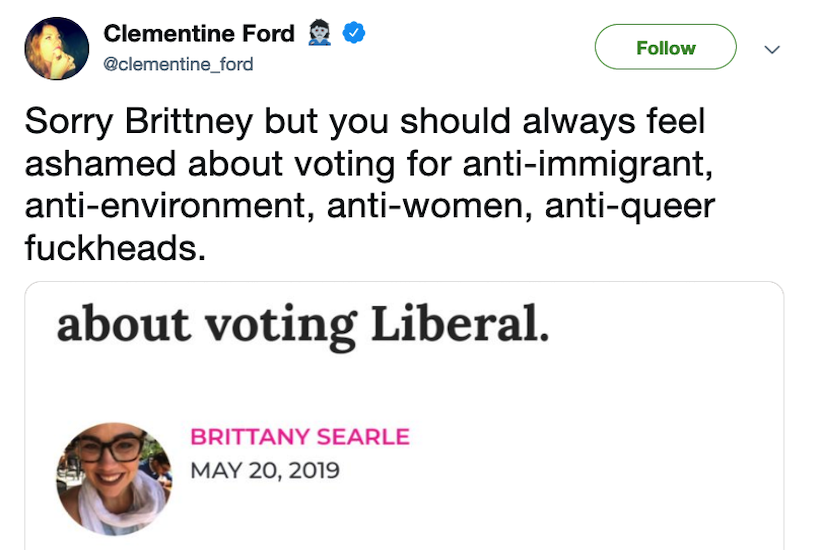The image size is (820, 550).
Task: Click the emoji beside Clementine Ford's name
Action: (320, 34)
